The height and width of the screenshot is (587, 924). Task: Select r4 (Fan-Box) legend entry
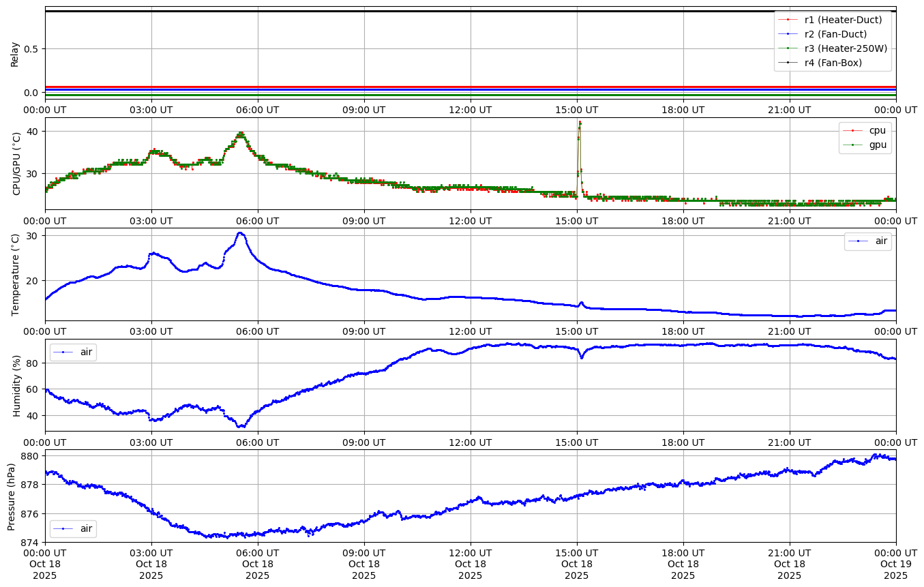click(x=833, y=63)
